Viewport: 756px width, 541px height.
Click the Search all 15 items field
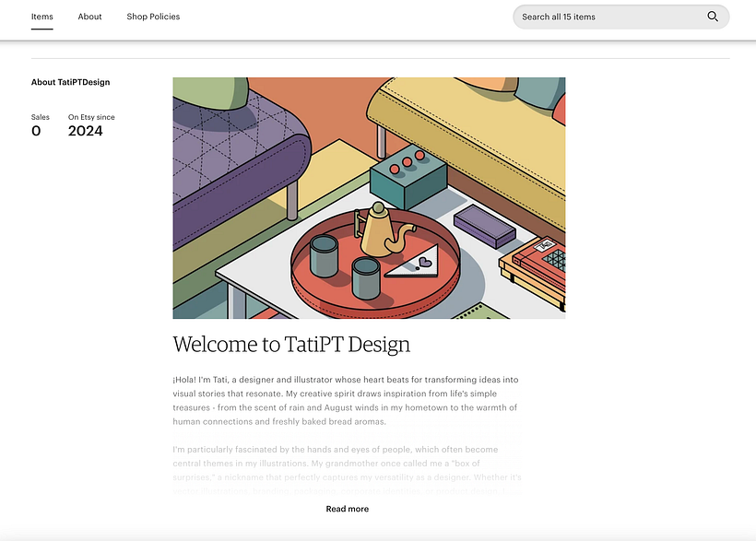[x=599, y=16]
